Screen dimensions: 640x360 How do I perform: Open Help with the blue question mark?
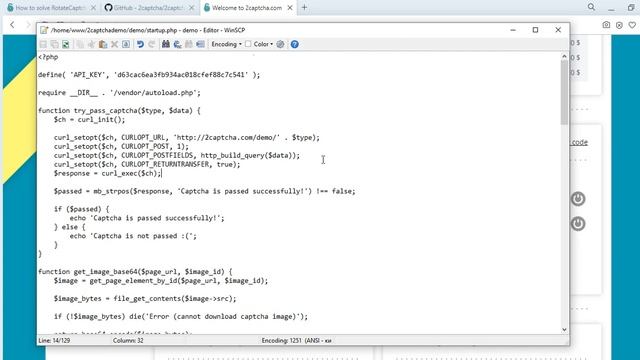pyautogui.click(x=294, y=44)
